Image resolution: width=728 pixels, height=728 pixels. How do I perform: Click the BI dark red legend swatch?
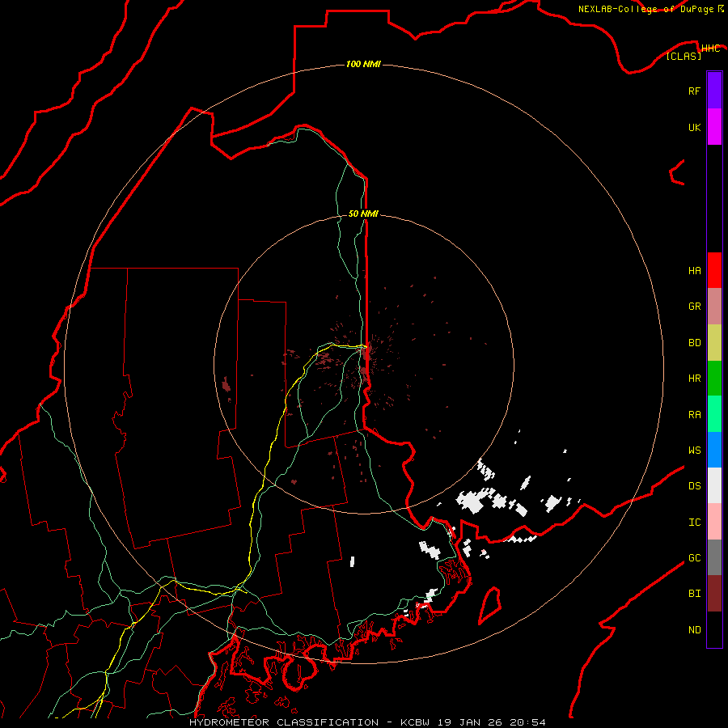[714, 594]
